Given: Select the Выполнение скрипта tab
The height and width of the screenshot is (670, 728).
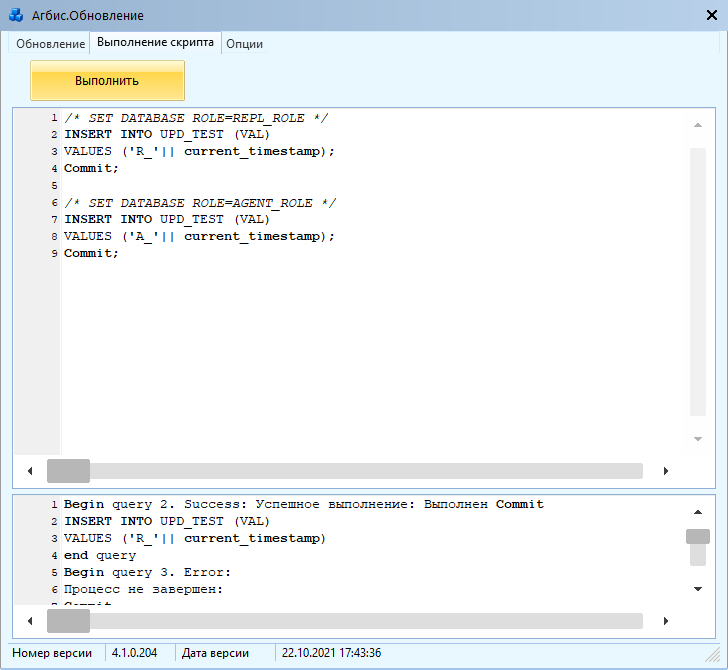Looking at the screenshot, I should pyautogui.click(x=155, y=43).
